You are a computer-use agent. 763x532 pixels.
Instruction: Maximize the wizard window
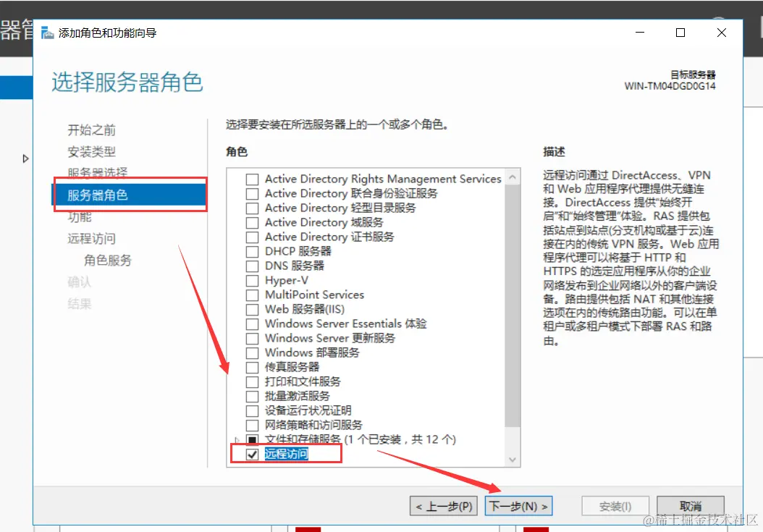point(680,33)
